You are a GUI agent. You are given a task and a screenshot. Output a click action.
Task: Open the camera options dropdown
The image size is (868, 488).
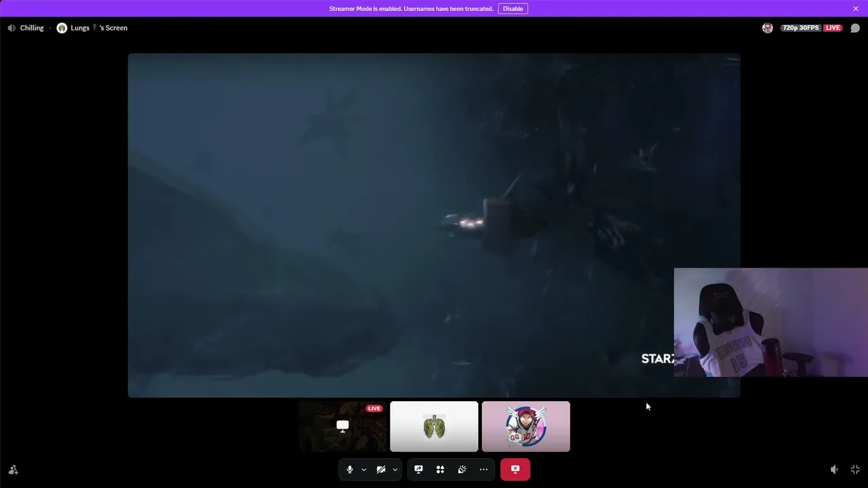coord(395,469)
